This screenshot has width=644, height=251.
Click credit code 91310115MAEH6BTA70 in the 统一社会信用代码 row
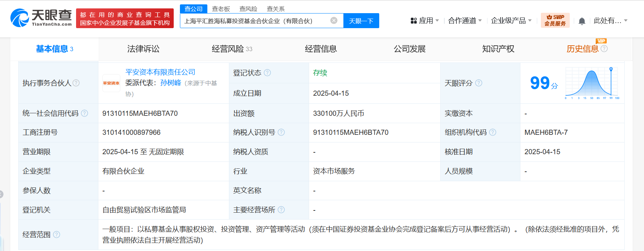140,113
